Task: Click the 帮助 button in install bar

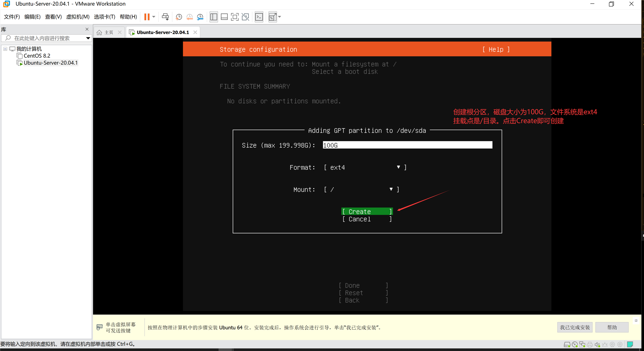Action: coord(612,327)
